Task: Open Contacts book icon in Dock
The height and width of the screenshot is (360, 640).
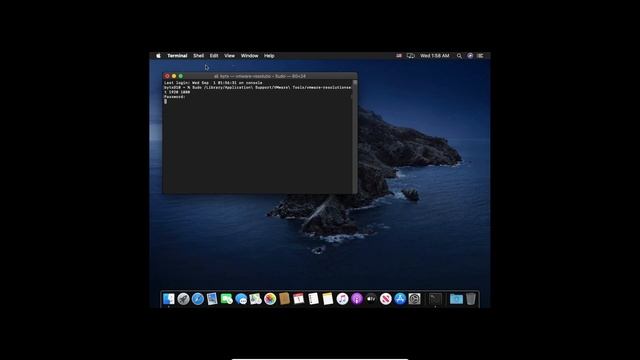Action: [x=284, y=299]
